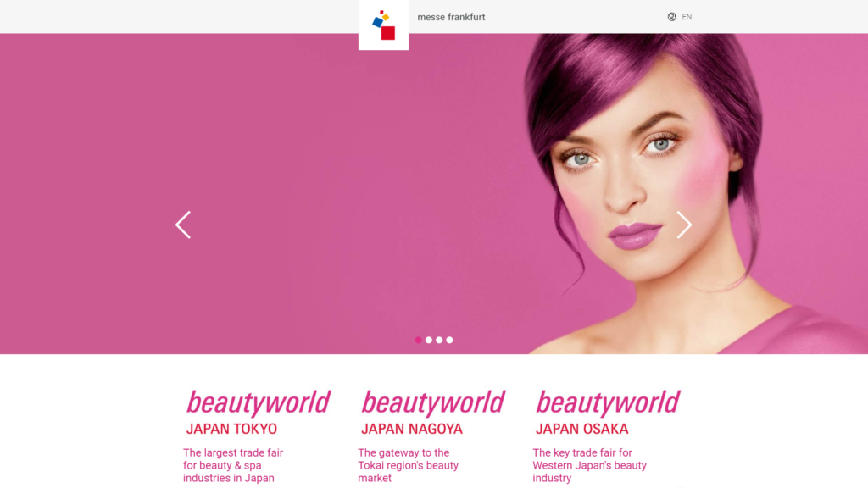Advance to next slide with right arrow
The height and width of the screenshot is (488, 868).
[684, 225]
